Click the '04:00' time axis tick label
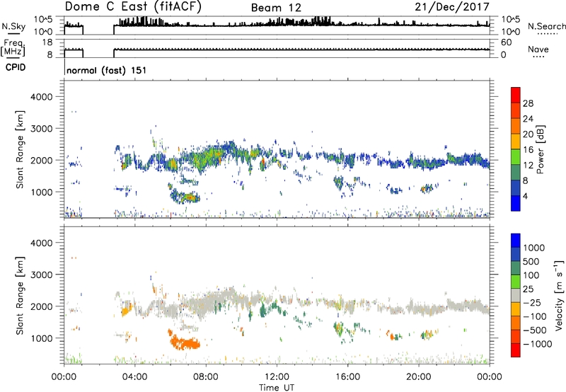566x392 pixels. point(135,377)
